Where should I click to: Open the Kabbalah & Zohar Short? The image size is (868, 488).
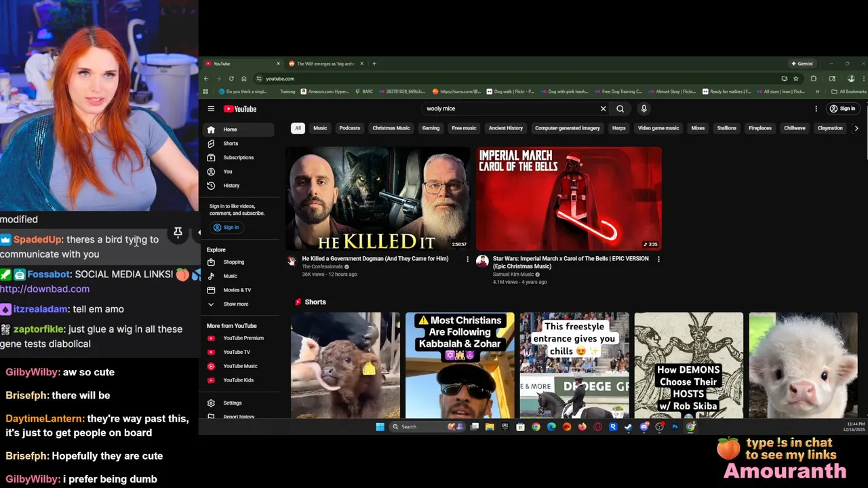[x=460, y=365]
